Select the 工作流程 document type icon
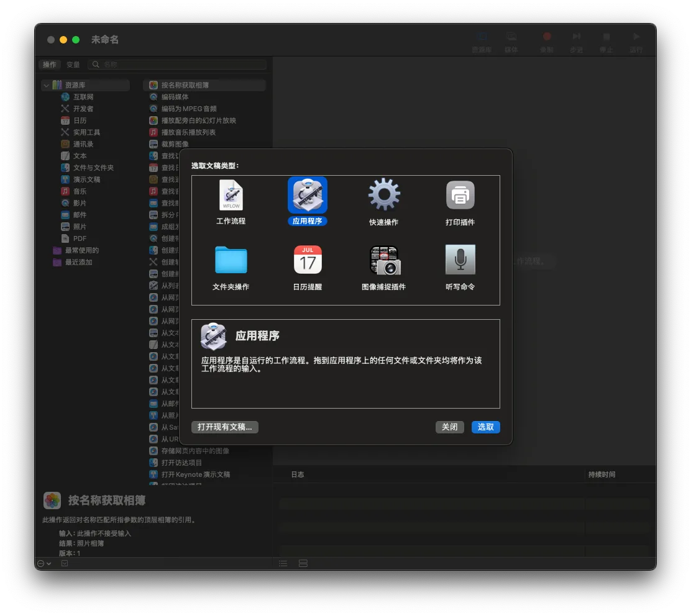 pyautogui.click(x=231, y=196)
